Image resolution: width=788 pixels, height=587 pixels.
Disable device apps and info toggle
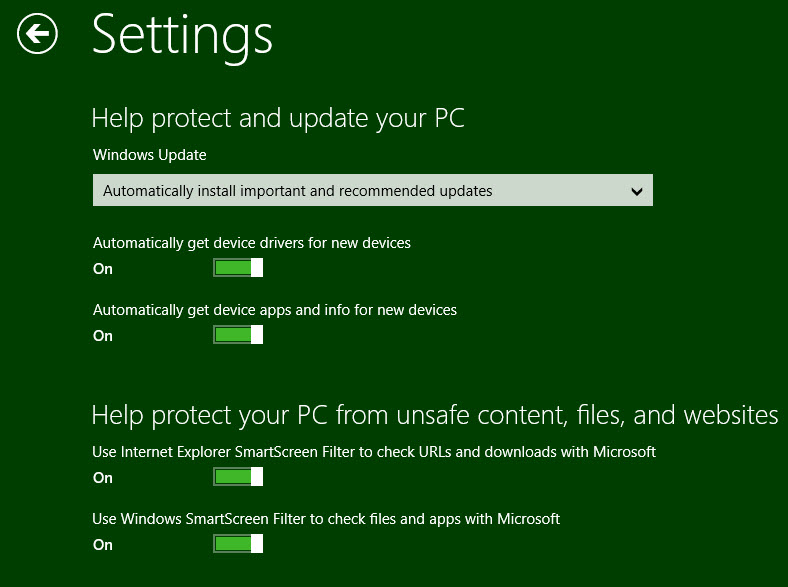click(238, 335)
